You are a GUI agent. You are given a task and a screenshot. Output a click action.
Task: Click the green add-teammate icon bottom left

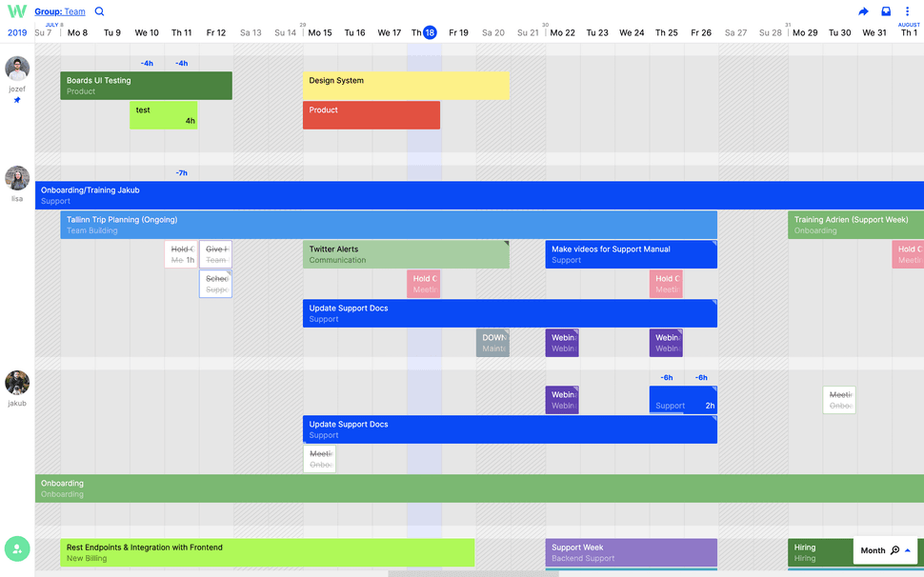coord(17,548)
